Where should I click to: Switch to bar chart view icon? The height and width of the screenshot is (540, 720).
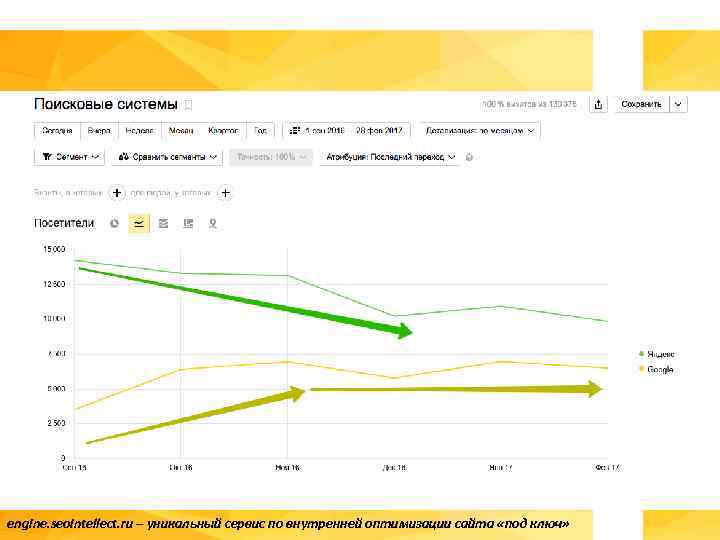coord(188,224)
